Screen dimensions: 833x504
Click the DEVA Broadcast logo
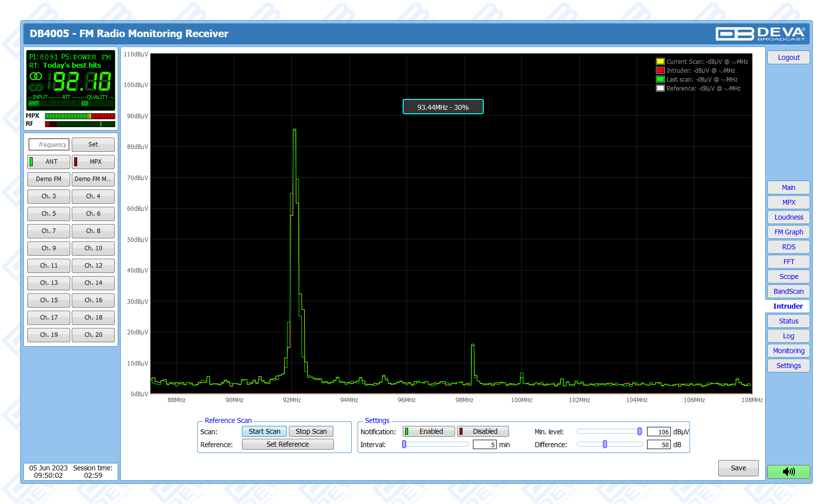(x=760, y=34)
